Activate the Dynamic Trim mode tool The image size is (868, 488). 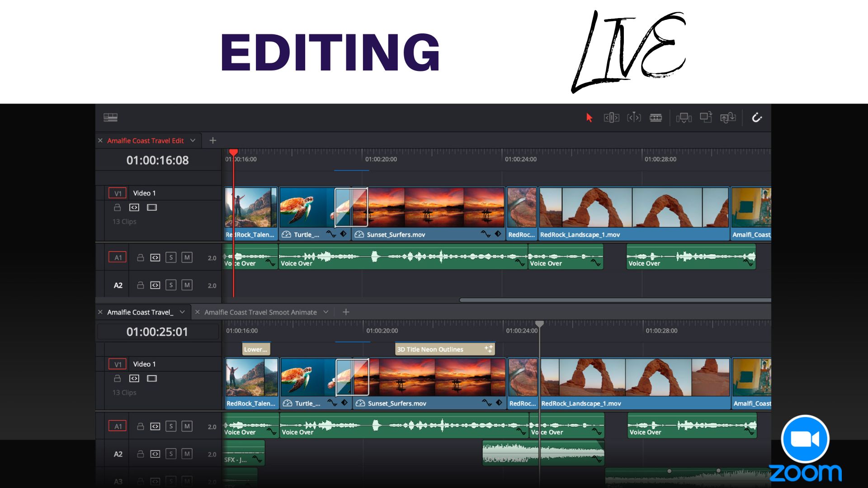point(634,118)
